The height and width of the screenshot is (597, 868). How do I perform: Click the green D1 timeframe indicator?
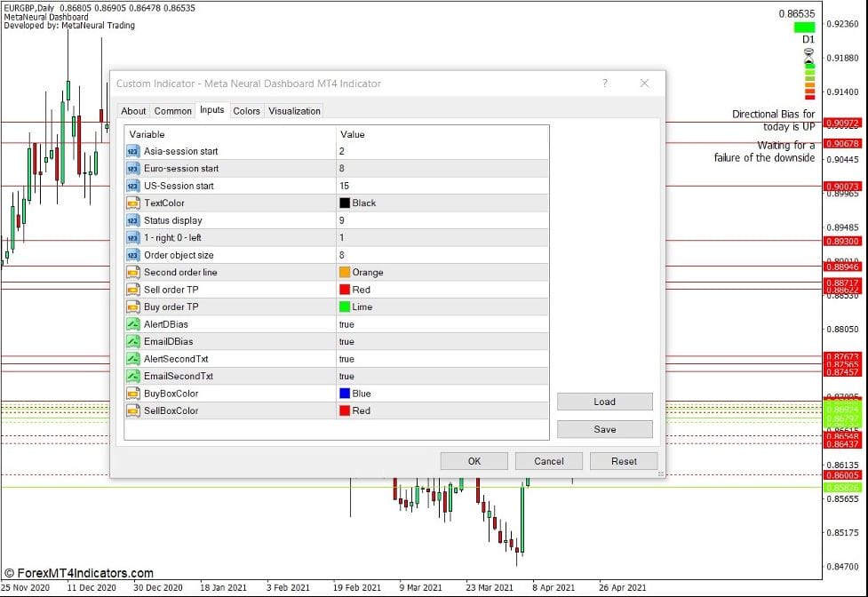tap(804, 27)
